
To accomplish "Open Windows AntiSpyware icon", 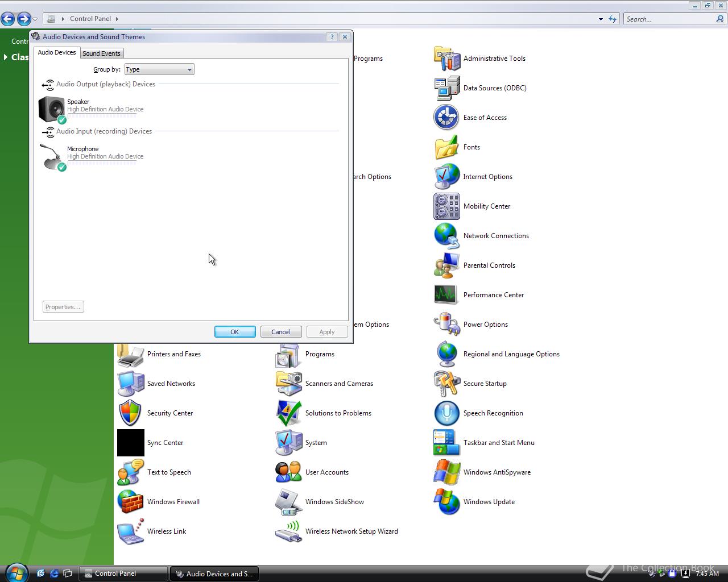I will click(x=446, y=472).
